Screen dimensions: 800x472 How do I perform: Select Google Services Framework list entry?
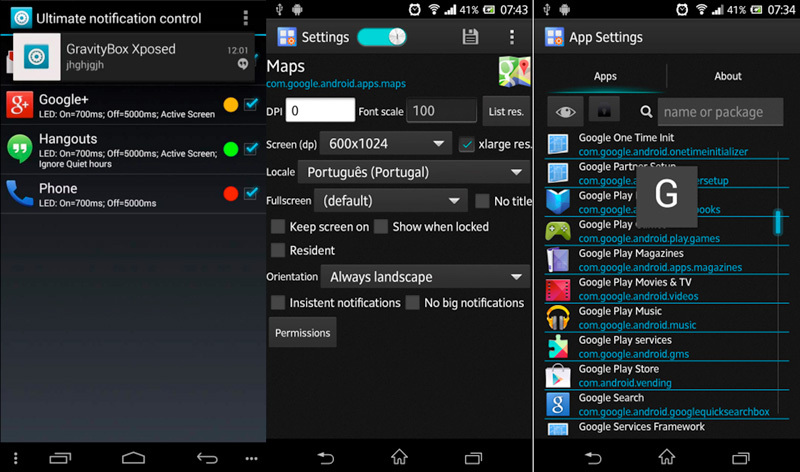(666, 428)
